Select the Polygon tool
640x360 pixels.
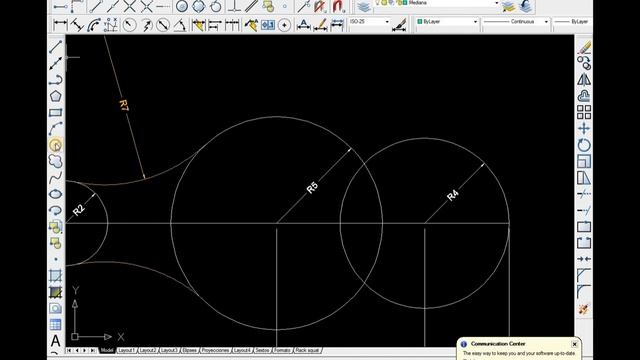pyautogui.click(x=56, y=96)
